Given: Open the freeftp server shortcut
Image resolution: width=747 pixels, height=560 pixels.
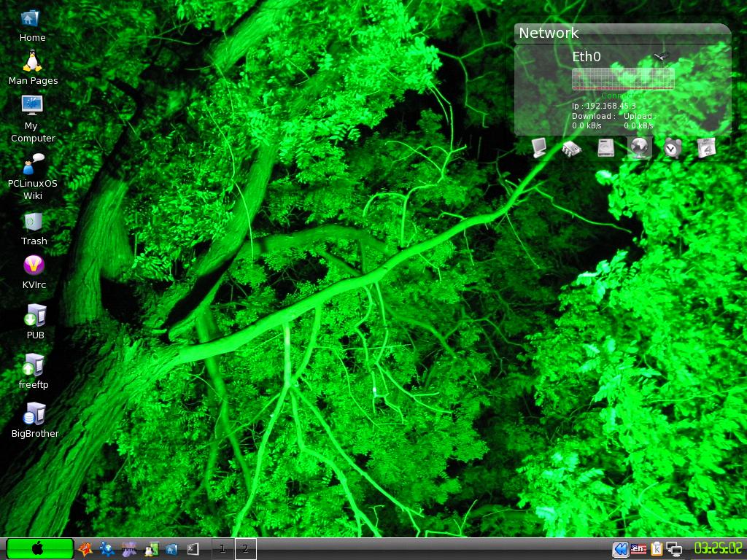Looking at the screenshot, I should [x=34, y=365].
